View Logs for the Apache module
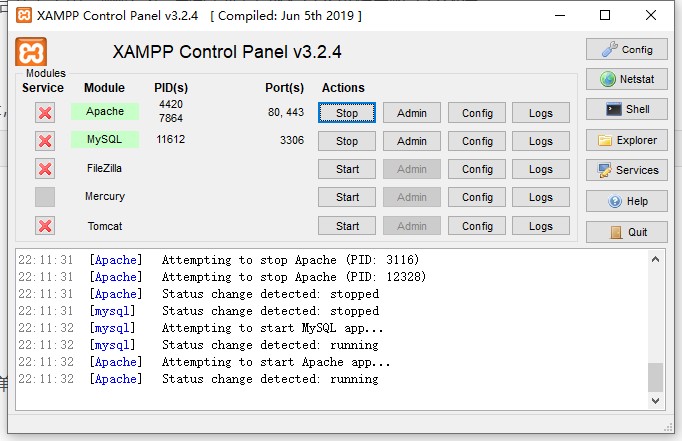This screenshot has width=682, height=441. (541, 113)
